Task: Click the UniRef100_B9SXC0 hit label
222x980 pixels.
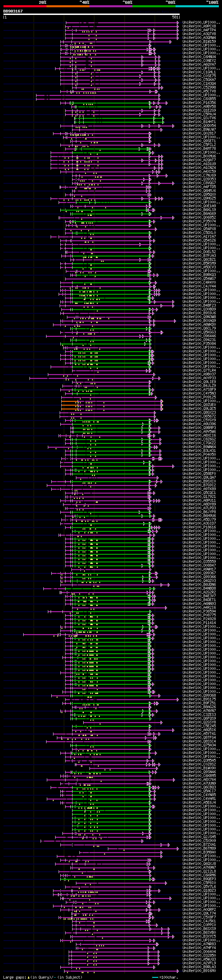Action: 199,481
